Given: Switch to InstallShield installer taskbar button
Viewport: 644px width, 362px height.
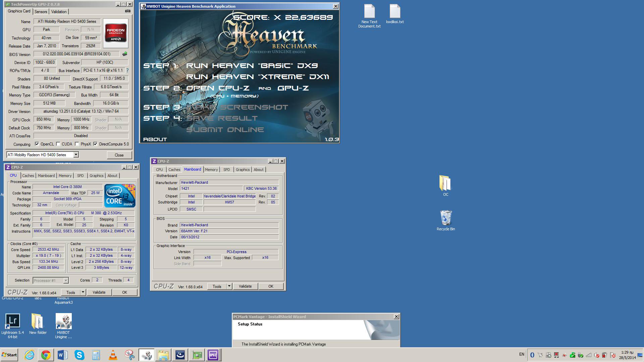Looking at the screenshot, I should click(x=180, y=355).
